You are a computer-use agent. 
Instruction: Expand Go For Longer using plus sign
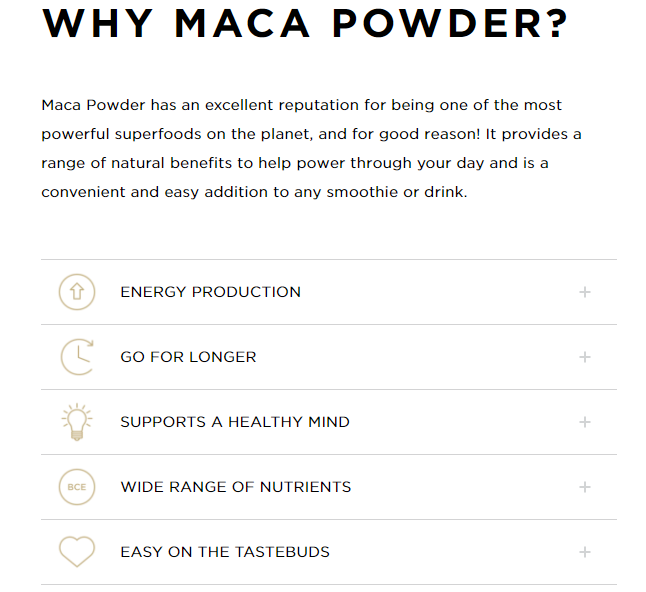coord(585,357)
